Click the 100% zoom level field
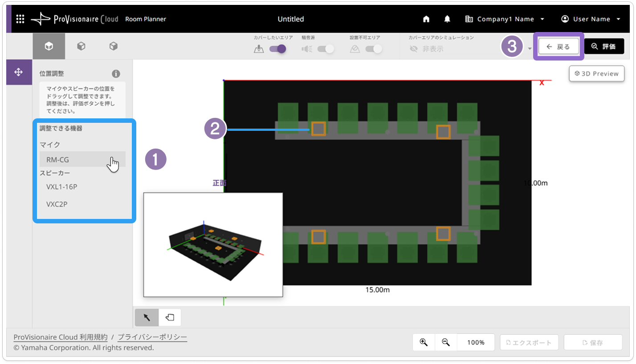Image resolution: width=636 pixels, height=364 pixels. [476, 342]
